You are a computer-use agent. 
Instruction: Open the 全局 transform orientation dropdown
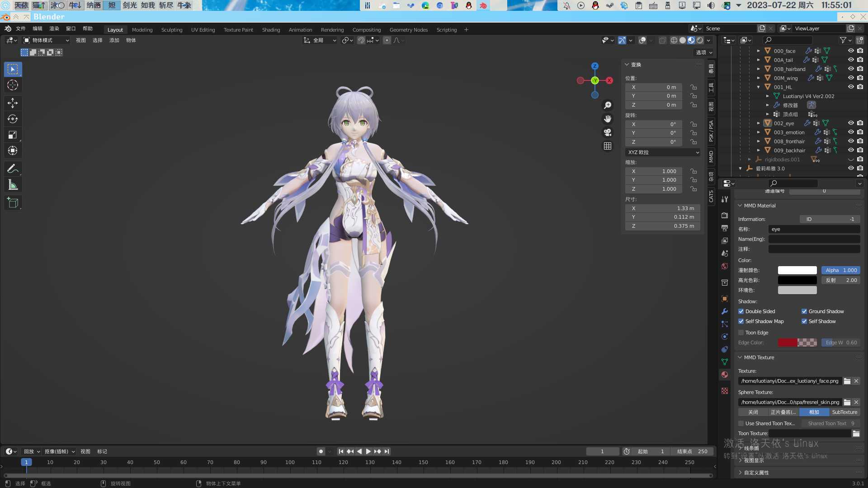[x=320, y=40]
